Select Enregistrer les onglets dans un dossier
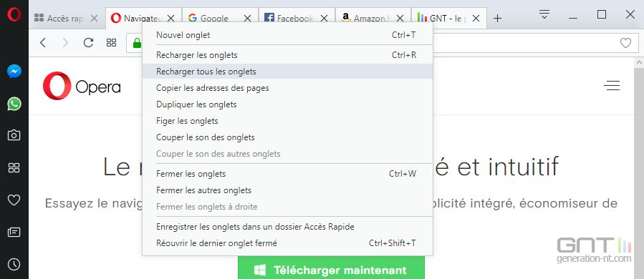644x279 pixels. point(287,227)
